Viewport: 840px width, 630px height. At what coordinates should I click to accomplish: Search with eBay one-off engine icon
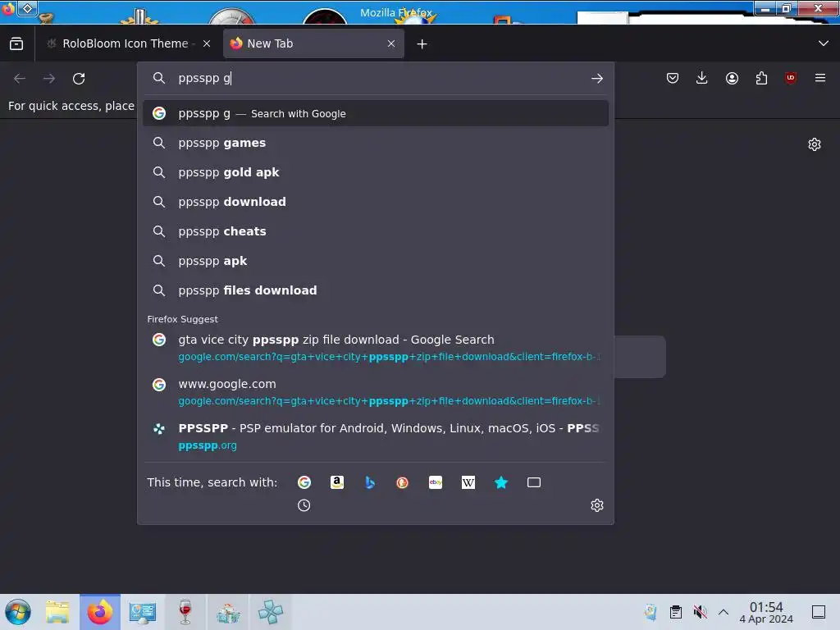pos(436,482)
